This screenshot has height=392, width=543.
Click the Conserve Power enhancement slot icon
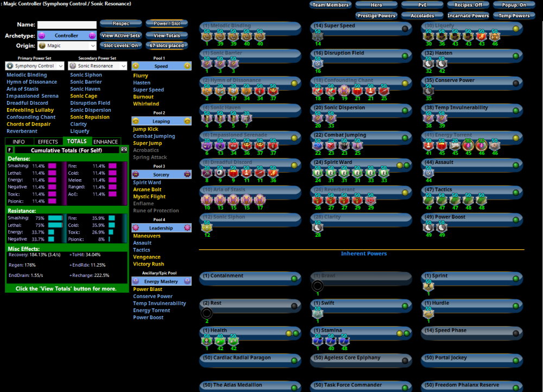tap(428, 91)
